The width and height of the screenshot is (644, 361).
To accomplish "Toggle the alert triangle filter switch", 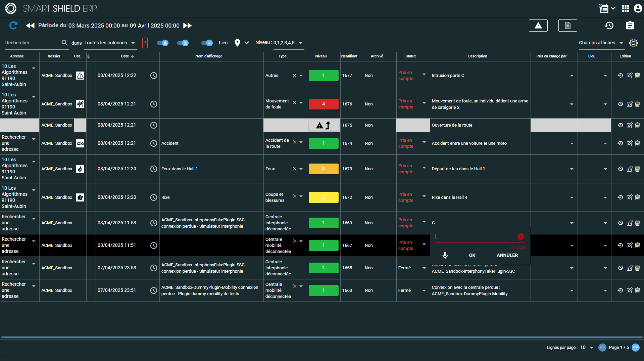I will pyautogui.click(x=163, y=43).
